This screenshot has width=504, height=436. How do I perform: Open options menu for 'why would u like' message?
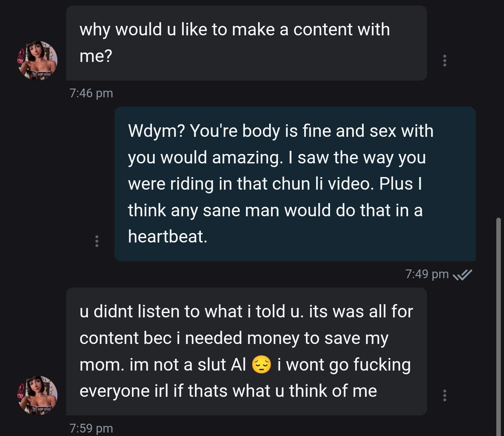444,61
